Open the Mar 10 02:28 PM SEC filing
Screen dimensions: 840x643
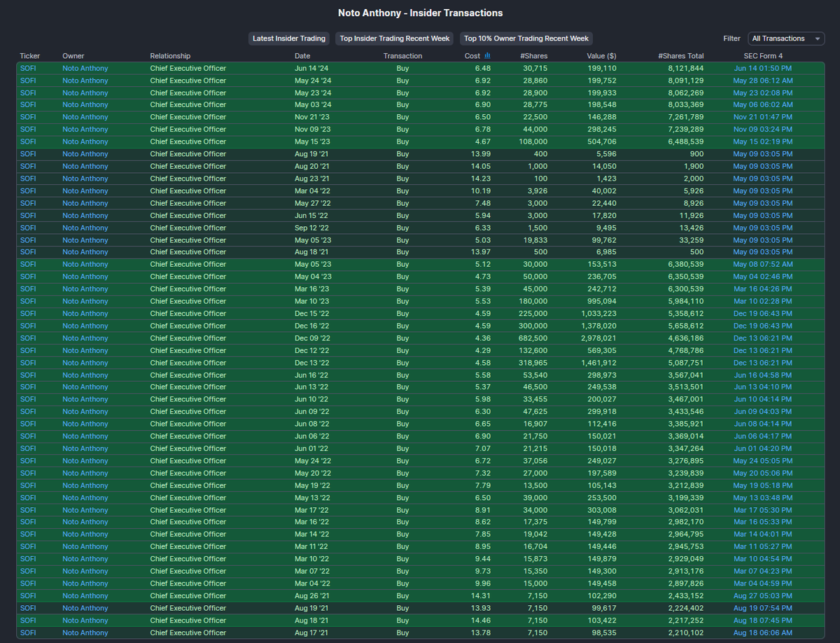[x=763, y=301]
